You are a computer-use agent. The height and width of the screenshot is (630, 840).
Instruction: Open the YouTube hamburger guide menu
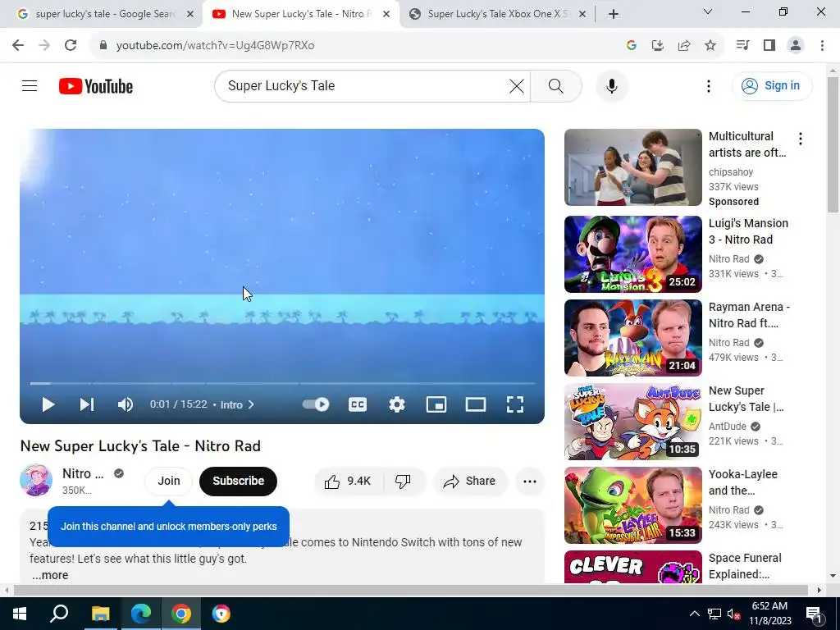pyautogui.click(x=30, y=85)
